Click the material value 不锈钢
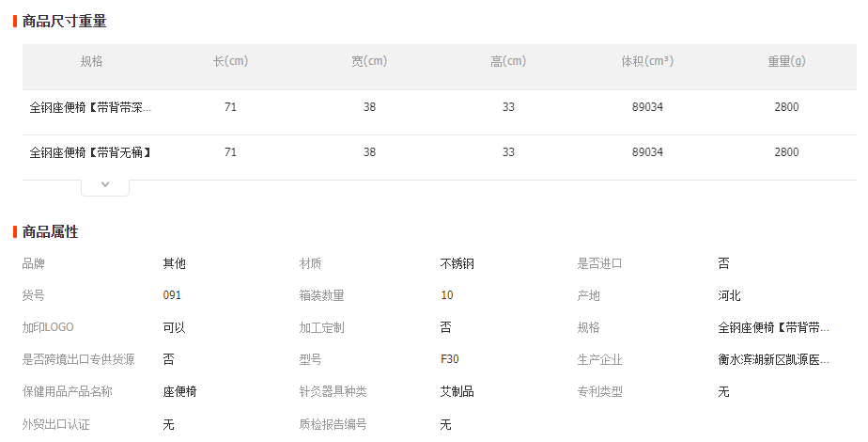Viewport: 868px width, 442px height. 457,263
